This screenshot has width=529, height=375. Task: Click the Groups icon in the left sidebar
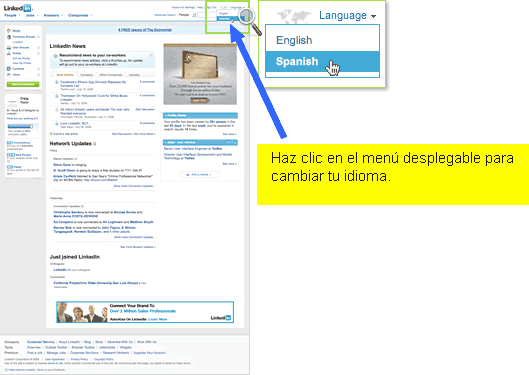9,37
